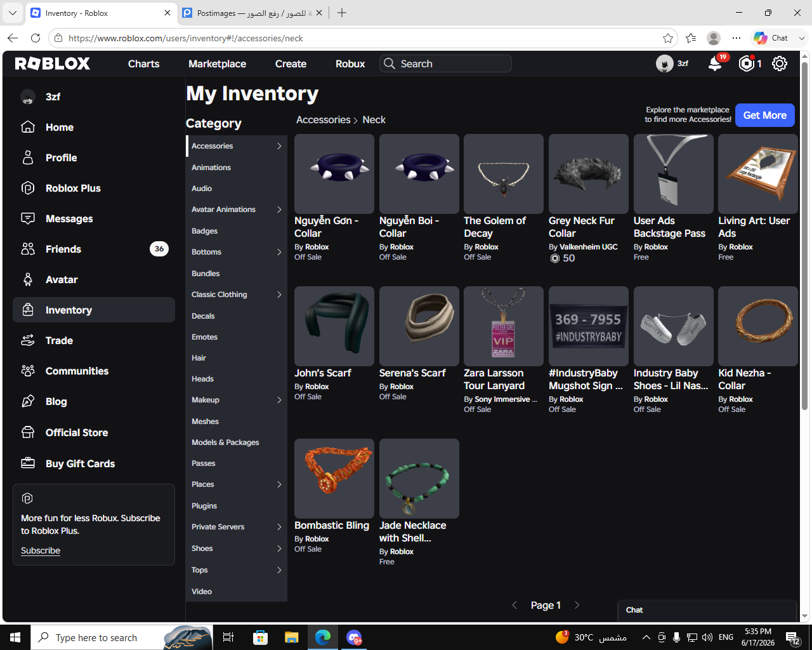Click the Trade sidebar icon

pyautogui.click(x=28, y=340)
